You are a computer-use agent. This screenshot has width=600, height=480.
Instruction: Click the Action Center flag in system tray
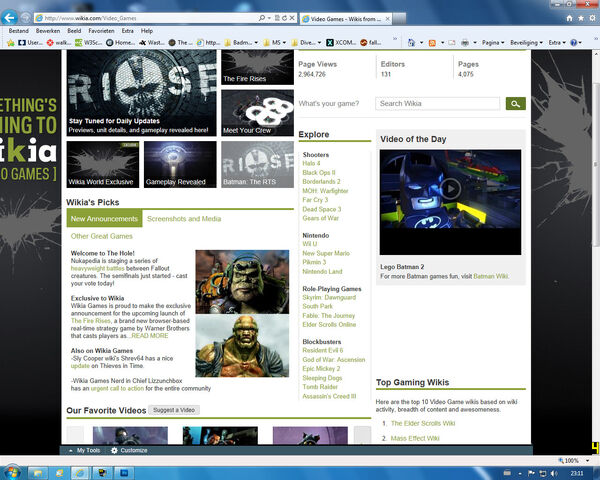[531, 473]
